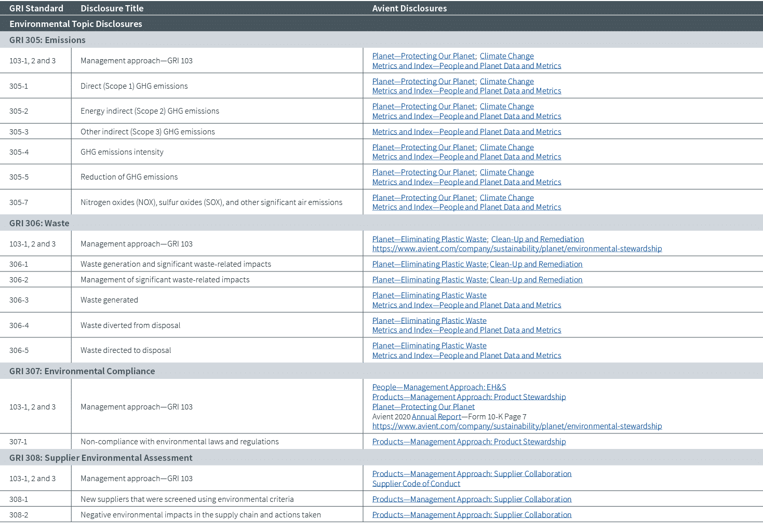
Task: Open Metrics and Index link in 306-5 row
Action: (x=466, y=356)
